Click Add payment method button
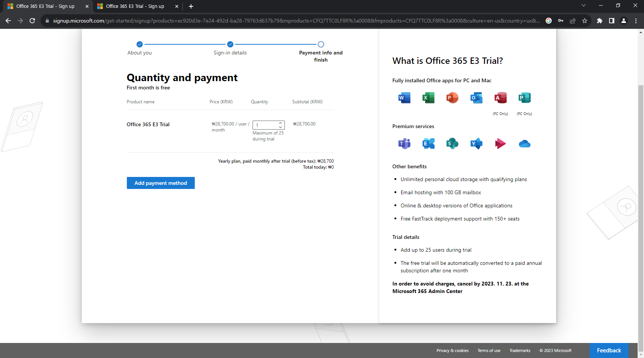 click(161, 183)
